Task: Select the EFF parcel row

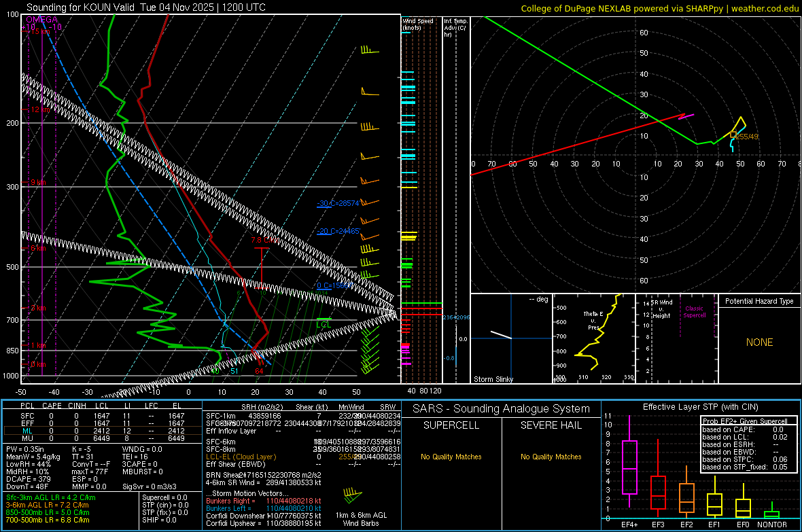Action: pyautogui.click(x=103, y=423)
